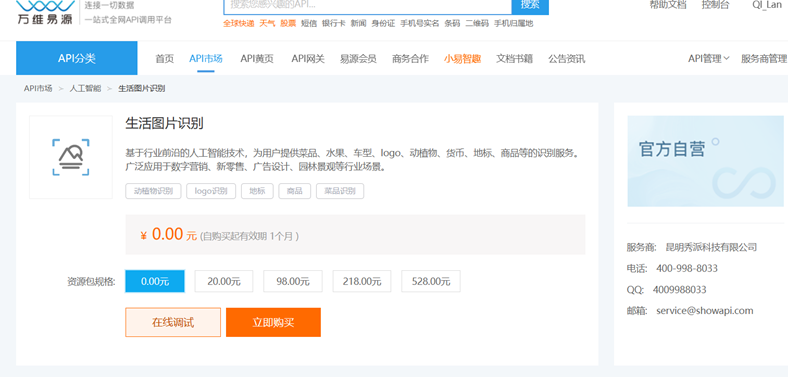Select the 528.00元 resource package
The image size is (788, 377).
click(x=431, y=281)
